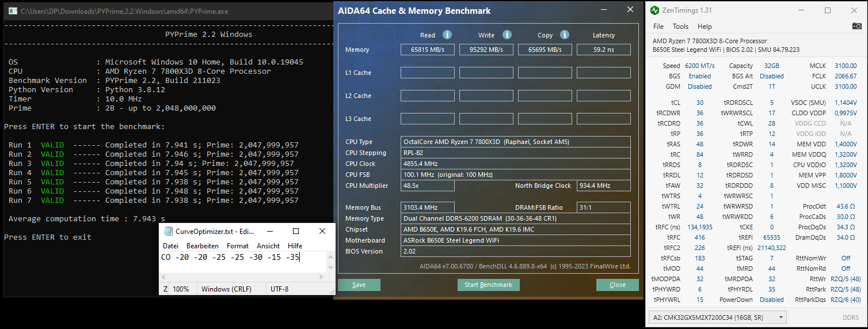Maximize the CurveOptimizer Notepad window
868x329 pixels.
(x=295, y=231)
